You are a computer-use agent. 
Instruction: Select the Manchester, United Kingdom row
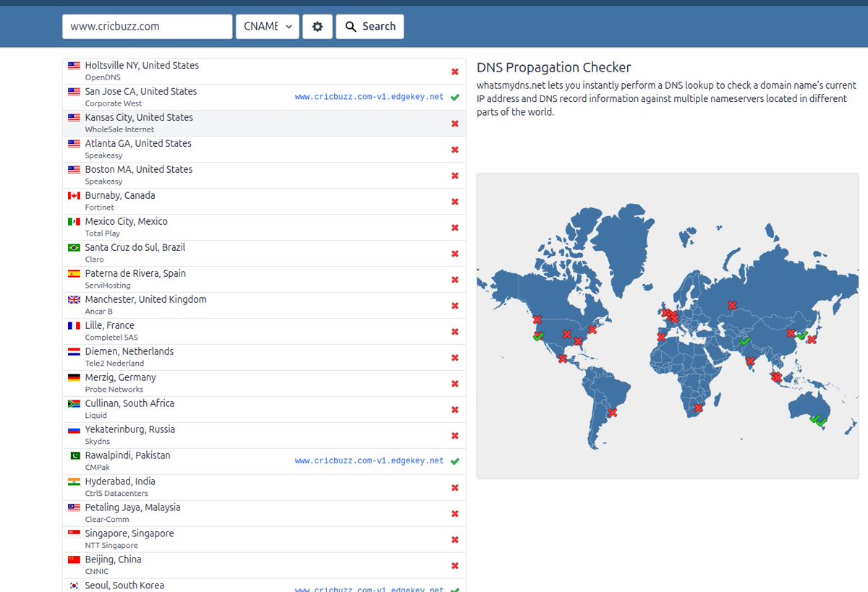[x=264, y=306]
